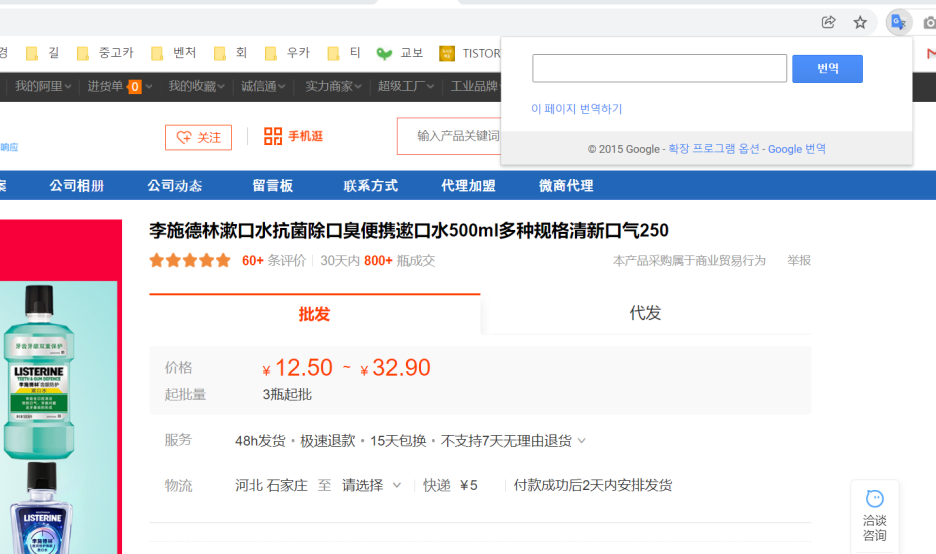Viewport: 936px width, 554px height.
Task: Open 公司相册 navigation item
Action: (x=76, y=186)
